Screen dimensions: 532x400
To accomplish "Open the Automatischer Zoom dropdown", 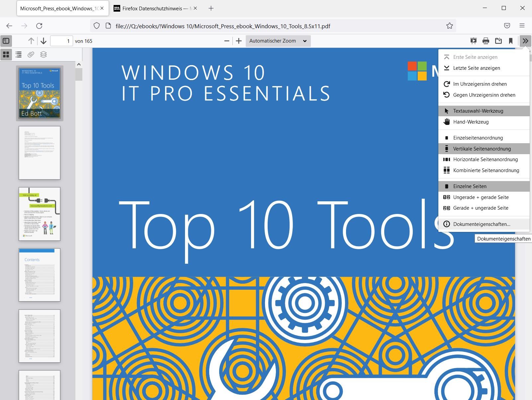I will (278, 41).
